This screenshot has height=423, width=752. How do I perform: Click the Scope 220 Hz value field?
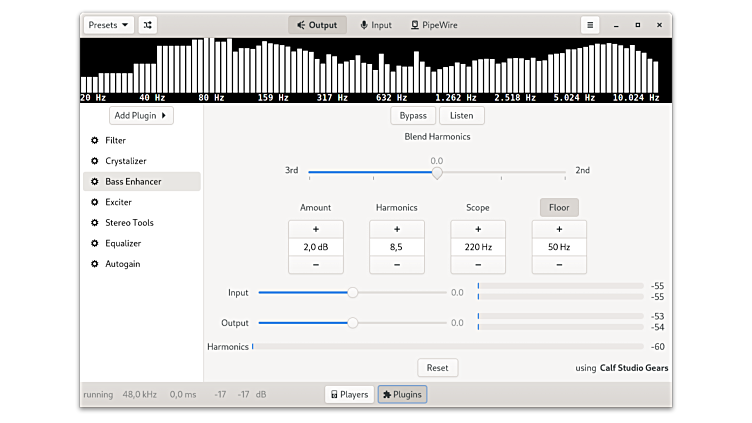click(478, 247)
